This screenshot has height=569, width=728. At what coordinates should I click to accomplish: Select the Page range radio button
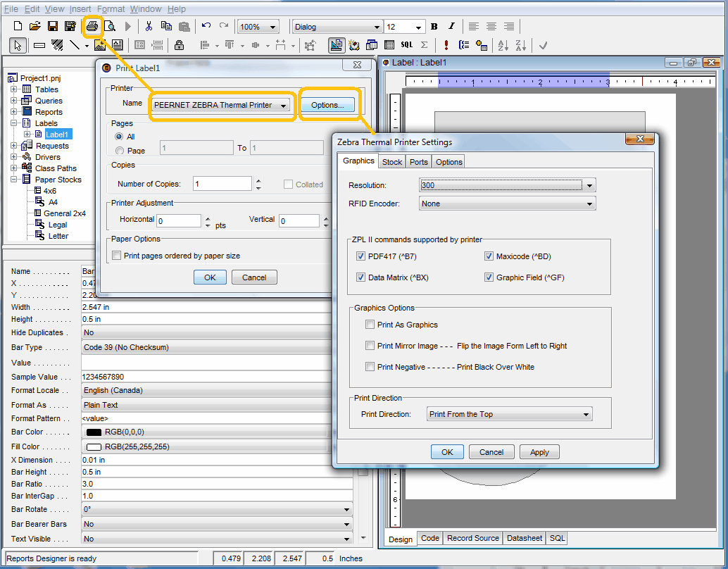coord(119,151)
